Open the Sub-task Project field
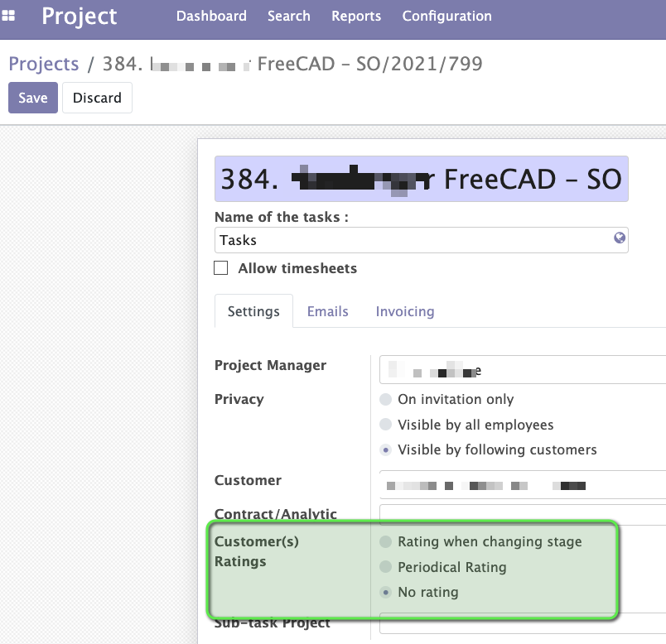The width and height of the screenshot is (666, 644). click(x=523, y=623)
